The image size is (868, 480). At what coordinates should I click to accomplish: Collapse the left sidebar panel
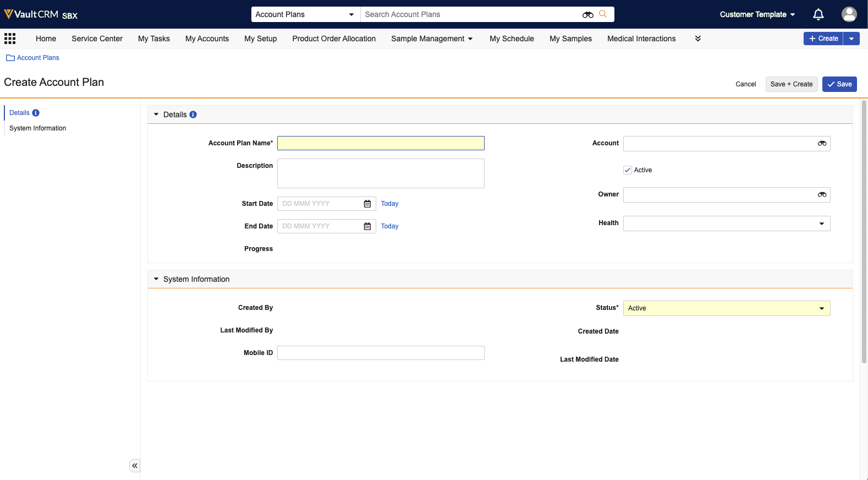click(x=135, y=466)
